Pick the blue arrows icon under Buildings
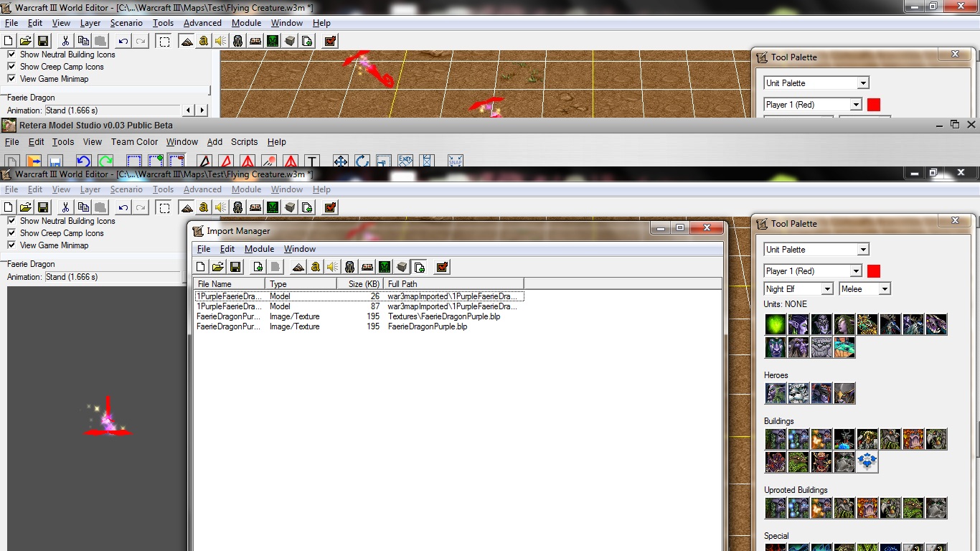 coord(867,462)
